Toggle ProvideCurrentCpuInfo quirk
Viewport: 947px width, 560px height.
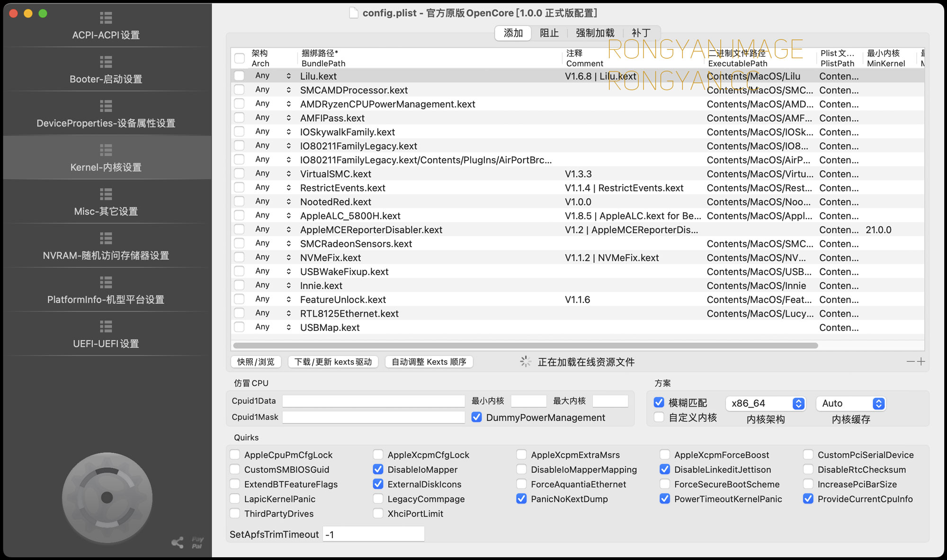point(808,498)
